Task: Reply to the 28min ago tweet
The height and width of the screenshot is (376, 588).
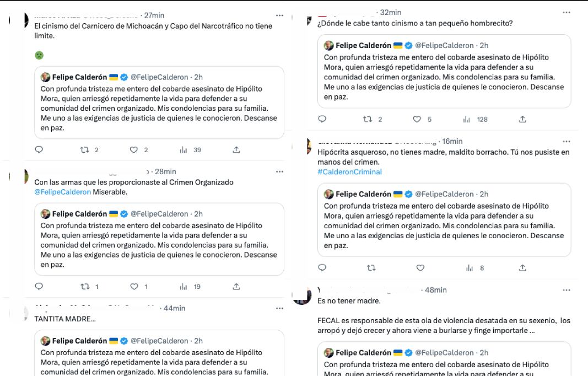Action: (39, 286)
